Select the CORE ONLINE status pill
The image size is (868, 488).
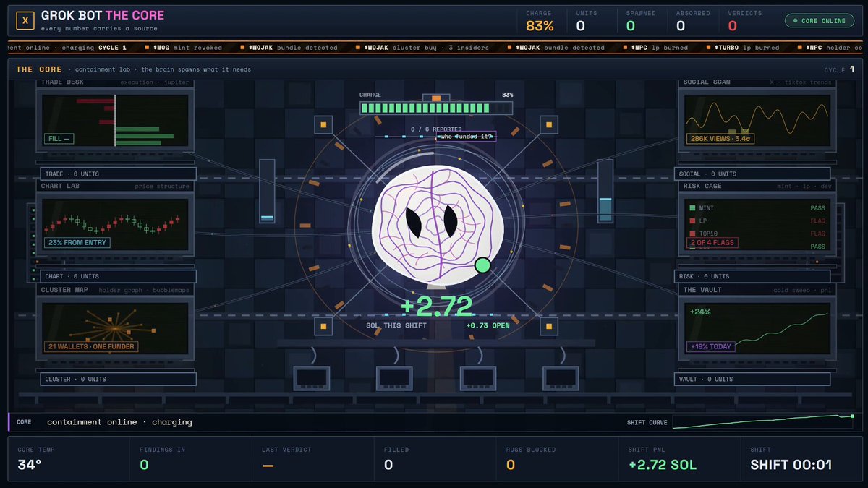819,21
